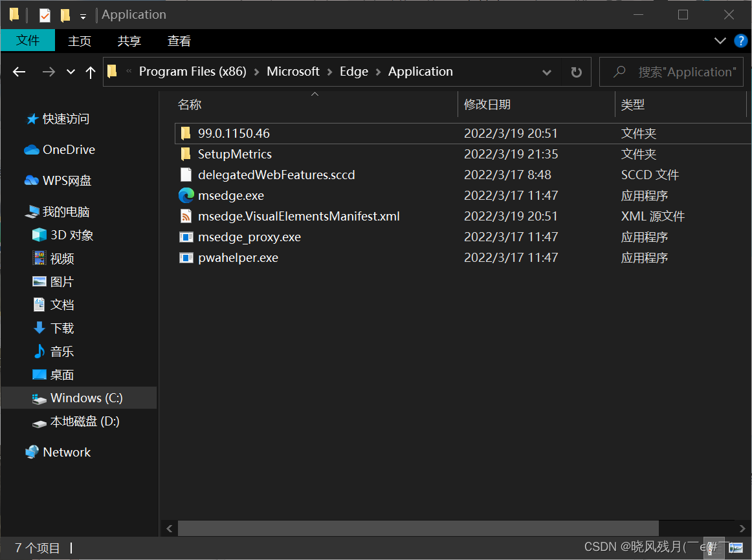Open Network in the navigation pane
Screen dimensions: 752x560
coord(66,452)
